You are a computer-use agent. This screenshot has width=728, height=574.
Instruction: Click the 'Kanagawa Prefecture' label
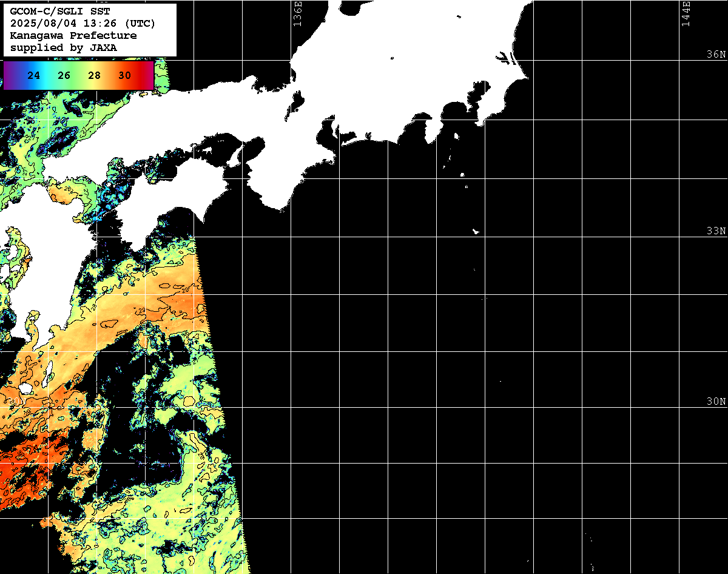click(73, 36)
